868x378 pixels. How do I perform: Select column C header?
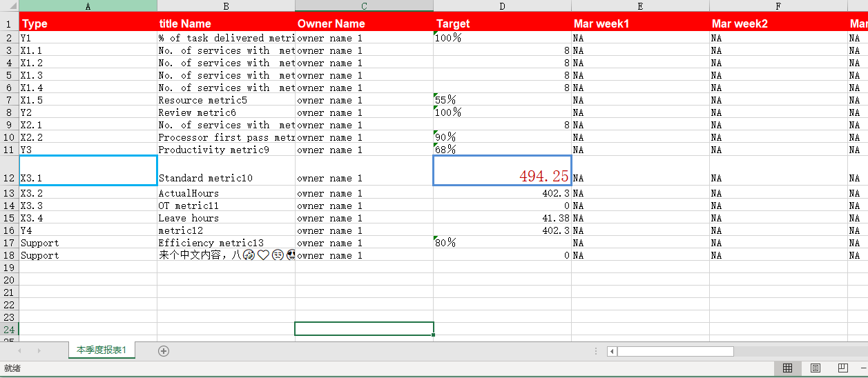(364, 6)
